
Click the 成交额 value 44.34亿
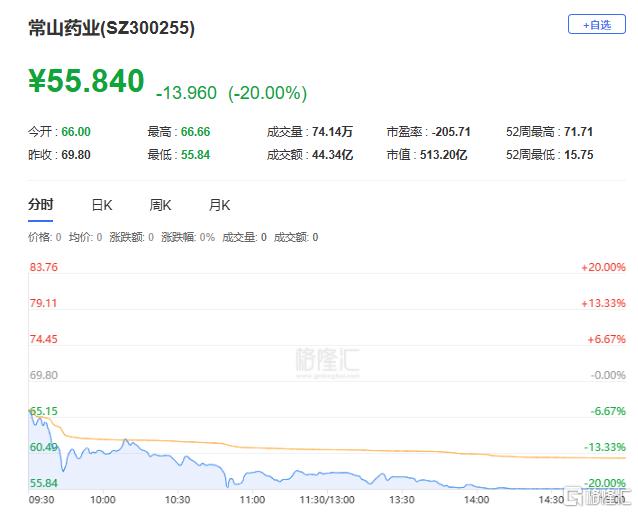332,155
